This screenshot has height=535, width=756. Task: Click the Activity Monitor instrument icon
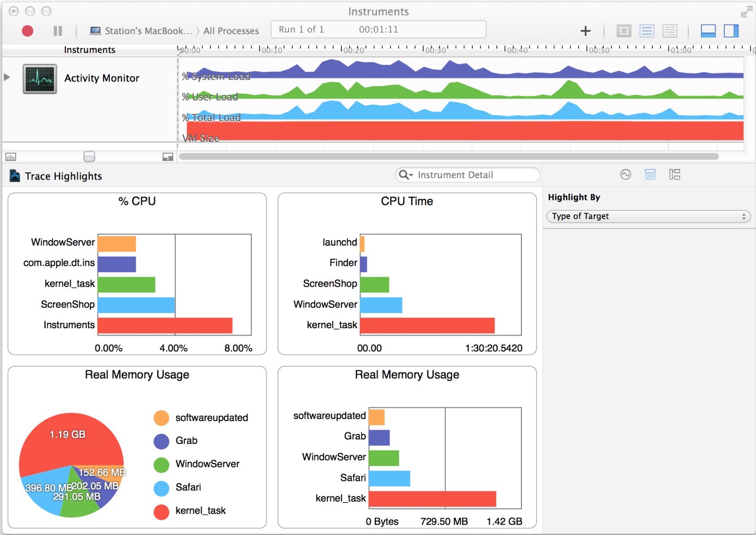pyautogui.click(x=40, y=79)
